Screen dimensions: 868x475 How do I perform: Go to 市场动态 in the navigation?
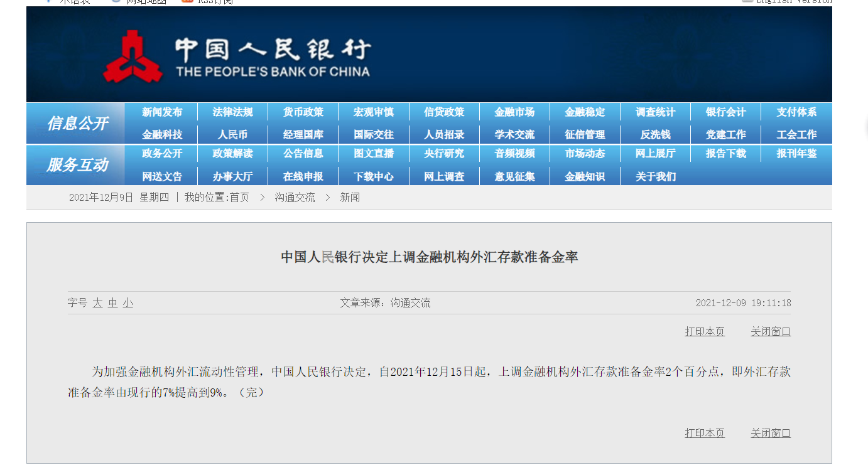tap(585, 154)
